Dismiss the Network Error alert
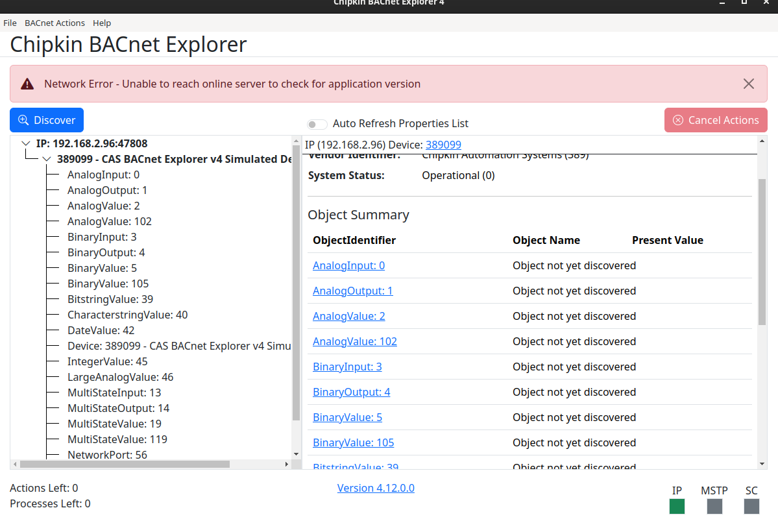Screen dimensions: 778x532 (x=749, y=84)
